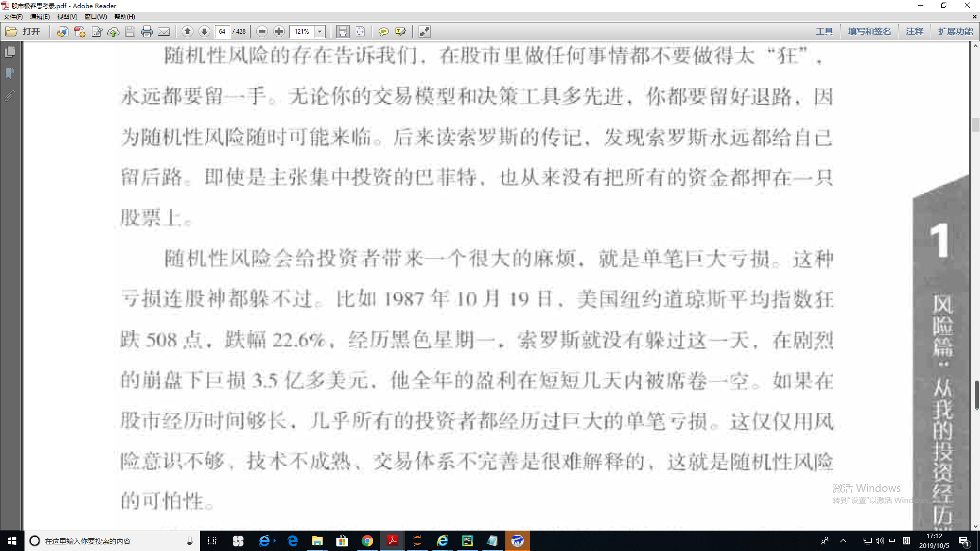Image resolution: width=980 pixels, height=551 pixels.
Task: Open the Comment (注释) pane
Action: pyautogui.click(x=914, y=32)
